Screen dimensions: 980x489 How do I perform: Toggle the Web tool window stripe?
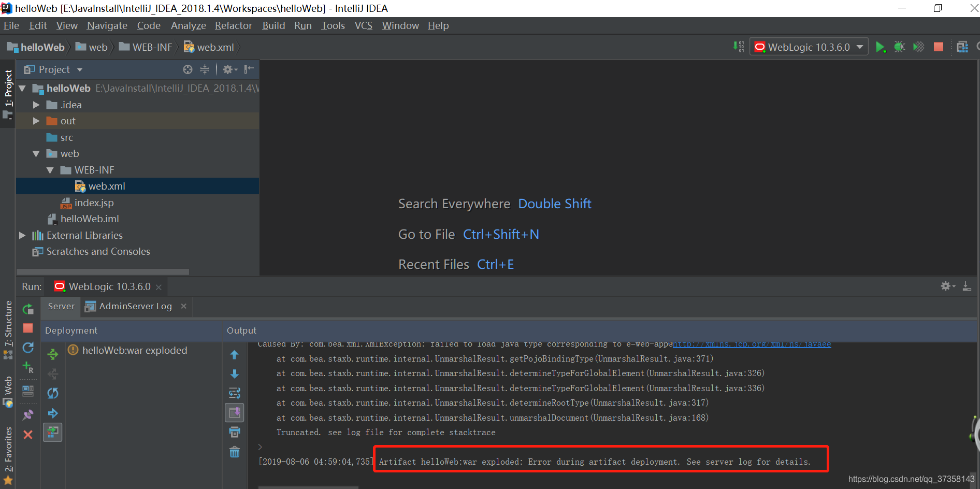(x=8, y=392)
